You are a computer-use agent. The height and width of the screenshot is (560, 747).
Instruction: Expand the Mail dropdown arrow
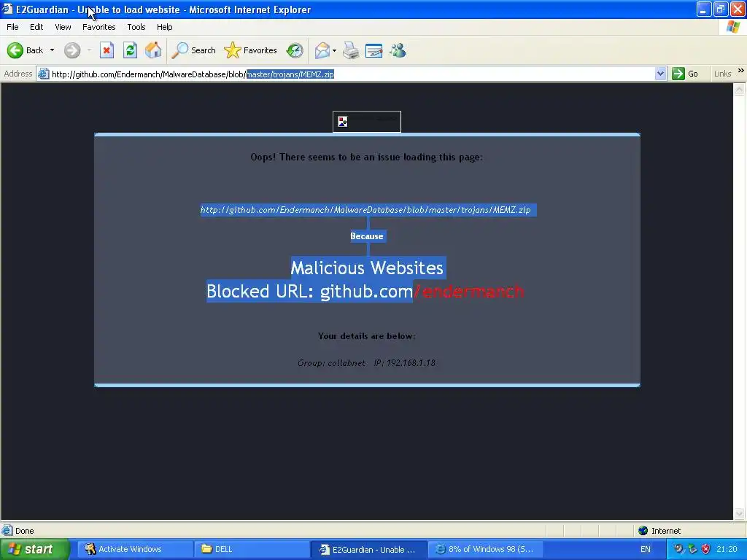click(x=334, y=50)
